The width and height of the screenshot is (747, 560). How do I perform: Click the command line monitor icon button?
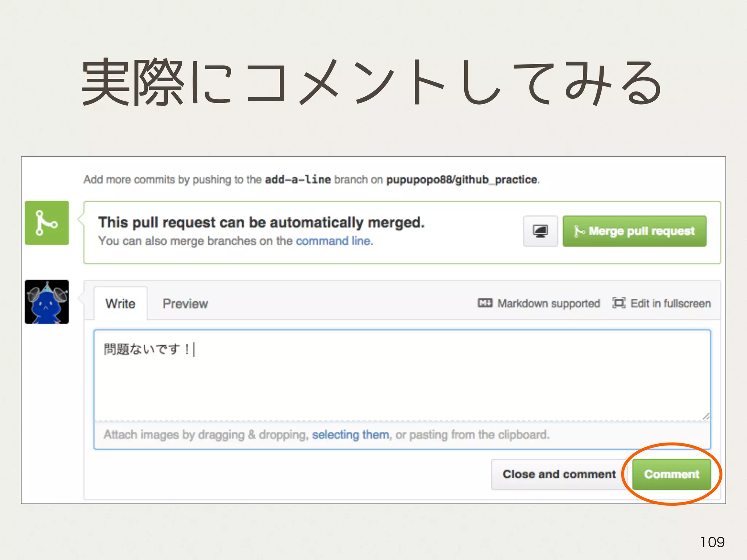point(540,231)
